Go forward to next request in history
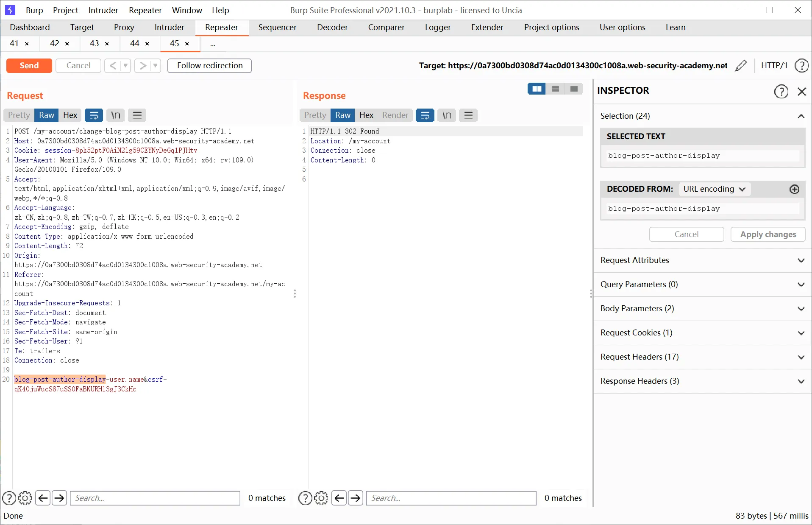This screenshot has width=812, height=525. pos(143,66)
